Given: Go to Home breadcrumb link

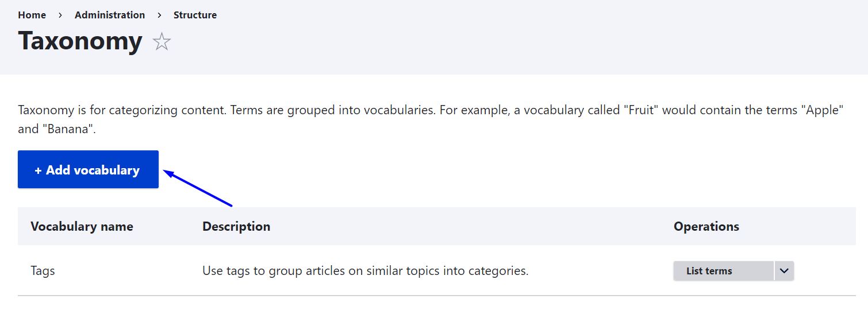Looking at the screenshot, I should (x=32, y=15).
